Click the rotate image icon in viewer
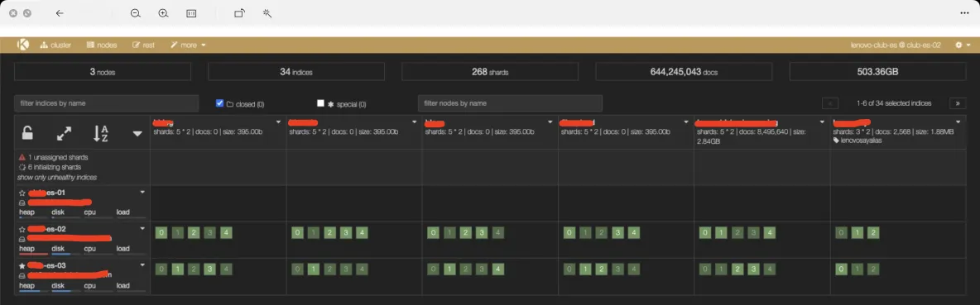Viewport: 980px width, 305px height. tap(238, 13)
